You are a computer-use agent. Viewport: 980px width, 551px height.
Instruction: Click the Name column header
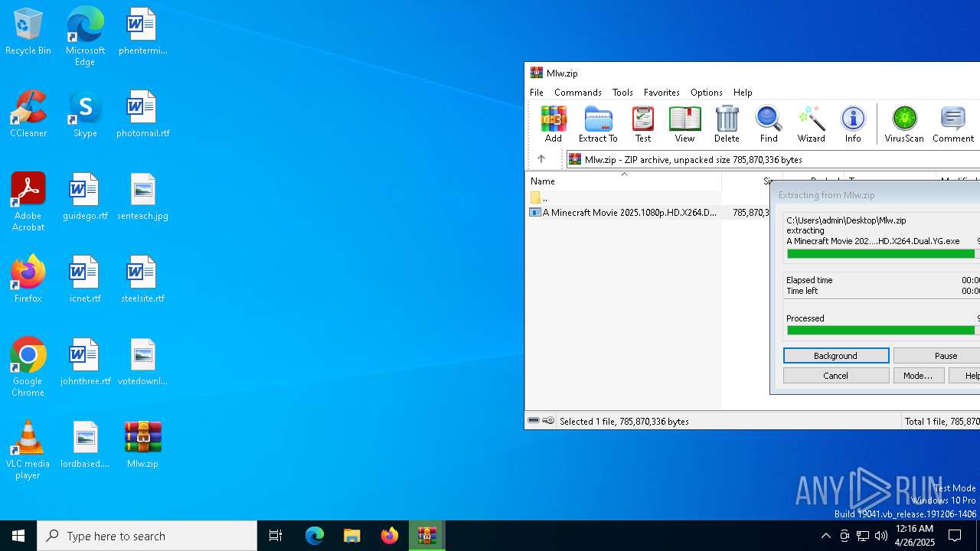coord(624,181)
